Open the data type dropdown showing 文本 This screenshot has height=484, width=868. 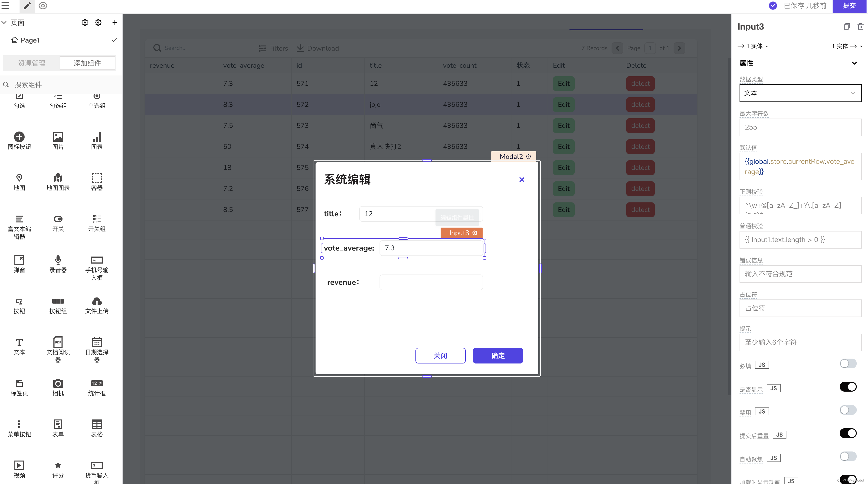(x=800, y=93)
